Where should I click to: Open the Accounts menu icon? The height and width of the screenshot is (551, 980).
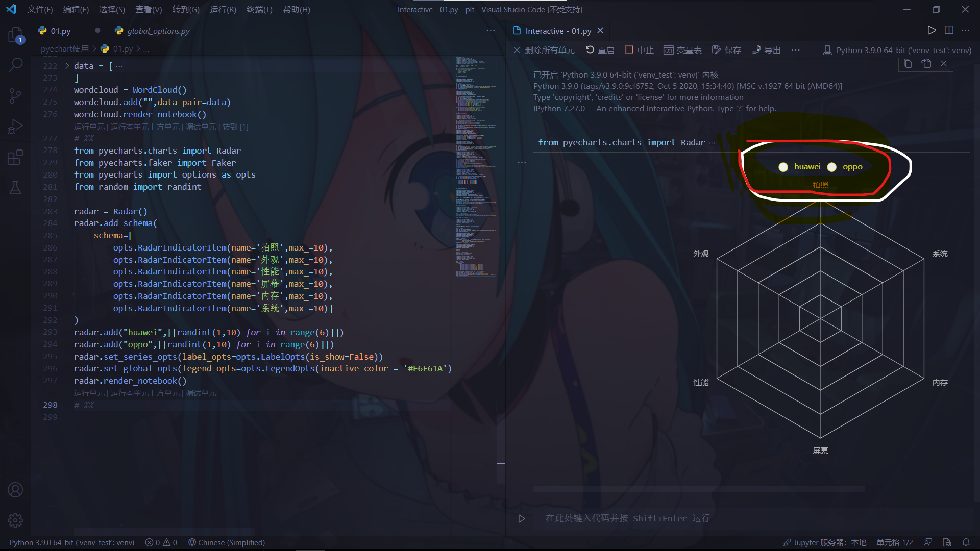tap(15, 490)
